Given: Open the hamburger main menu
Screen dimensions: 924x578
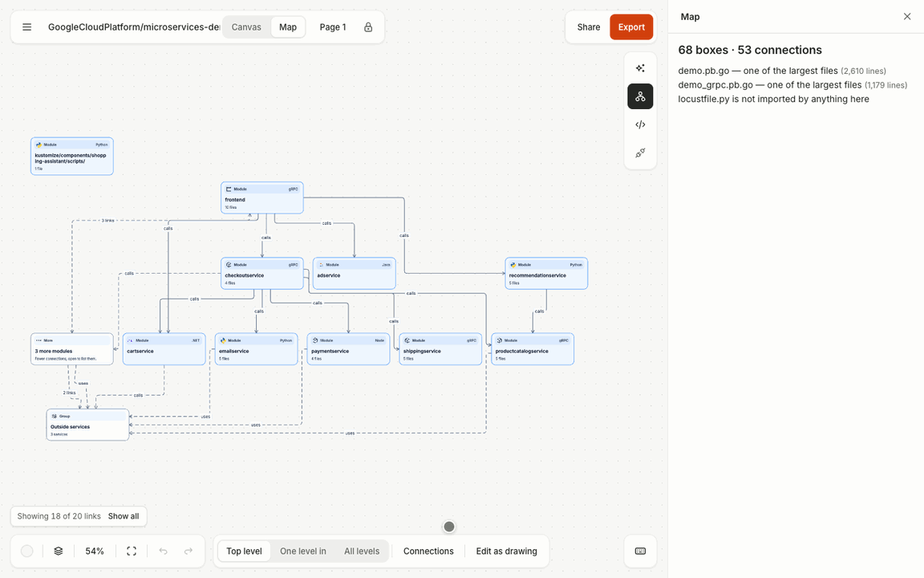Looking at the screenshot, I should (27, 27).
